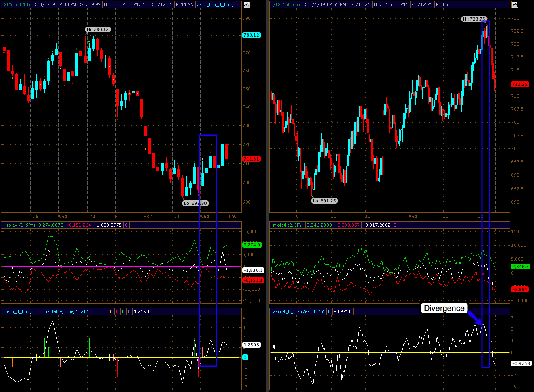Click the red 712.31 last price tag
The height and width of the screenshot is (392, 534).
pos(251,159)
